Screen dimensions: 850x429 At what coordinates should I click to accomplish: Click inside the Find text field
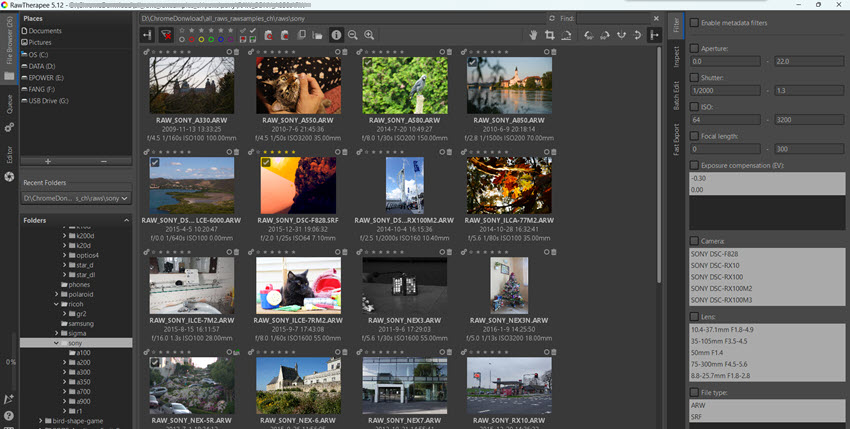pos(613,18)
